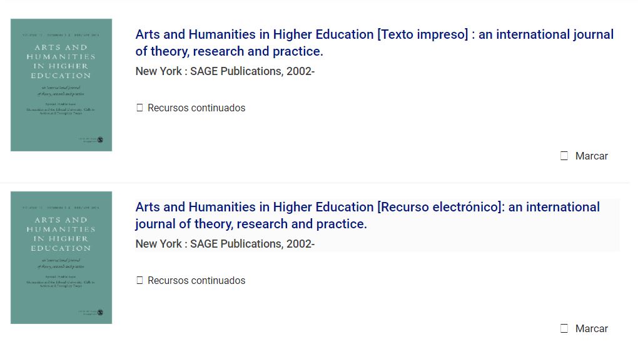Tick the Marcar checkbox for the printed edition

564,156
